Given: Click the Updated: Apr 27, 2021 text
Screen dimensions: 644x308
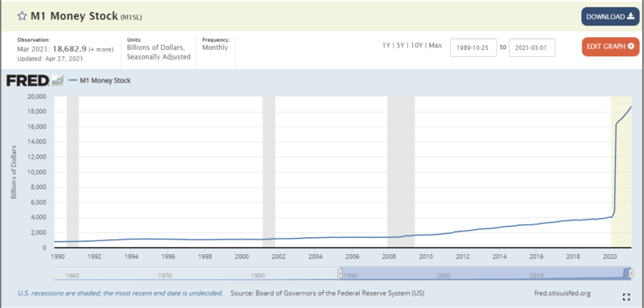Looking at the screenshot, I should [x=50, y=59].
